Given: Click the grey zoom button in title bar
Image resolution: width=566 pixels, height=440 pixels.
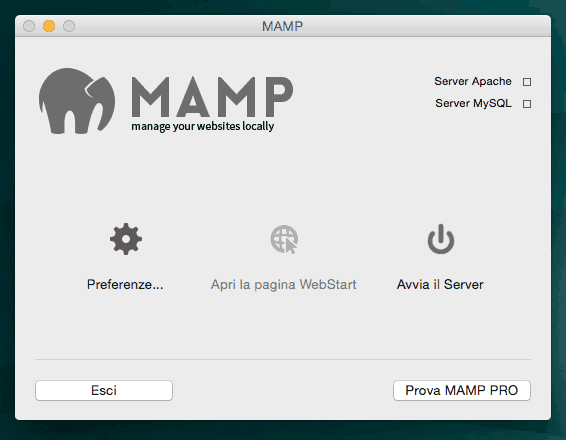Looking at the screenshot, I should coord(69,26).
